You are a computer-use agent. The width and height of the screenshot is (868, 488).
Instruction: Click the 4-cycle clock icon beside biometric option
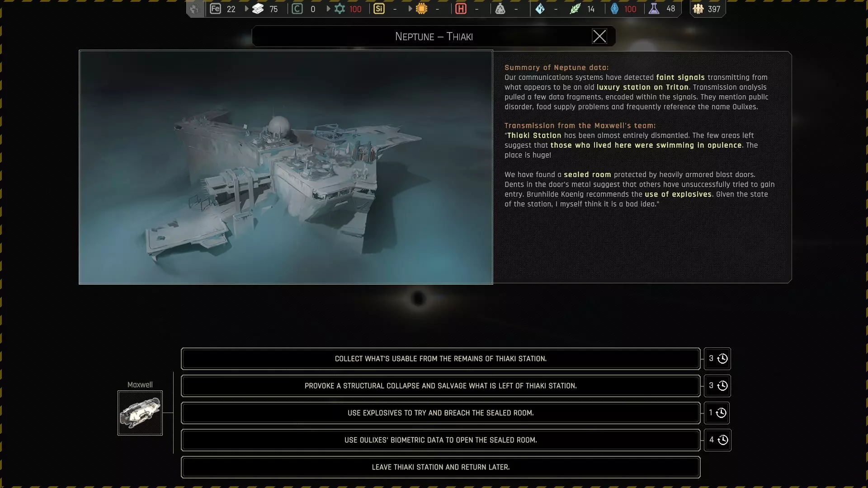(x=722, y=440)
